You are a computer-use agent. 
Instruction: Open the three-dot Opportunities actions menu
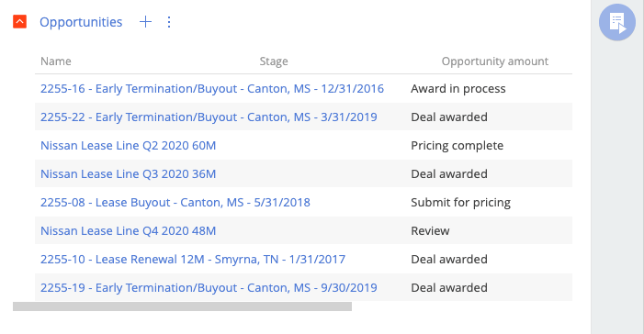click(x=169, y=22)
